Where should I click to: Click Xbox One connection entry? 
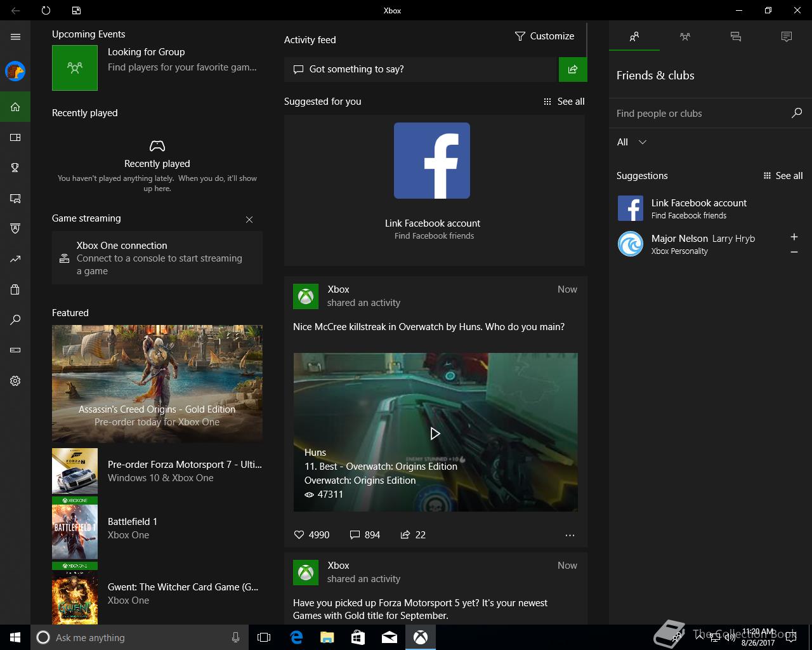[157, 258]
